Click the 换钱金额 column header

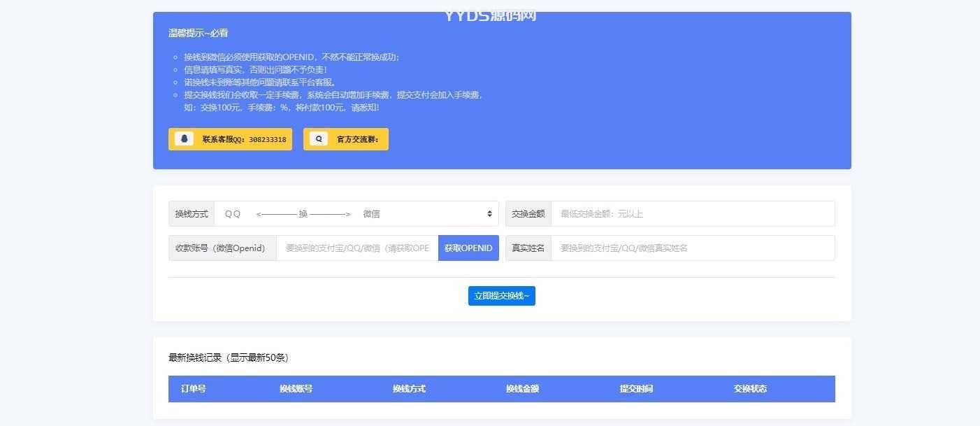[524, 388]
